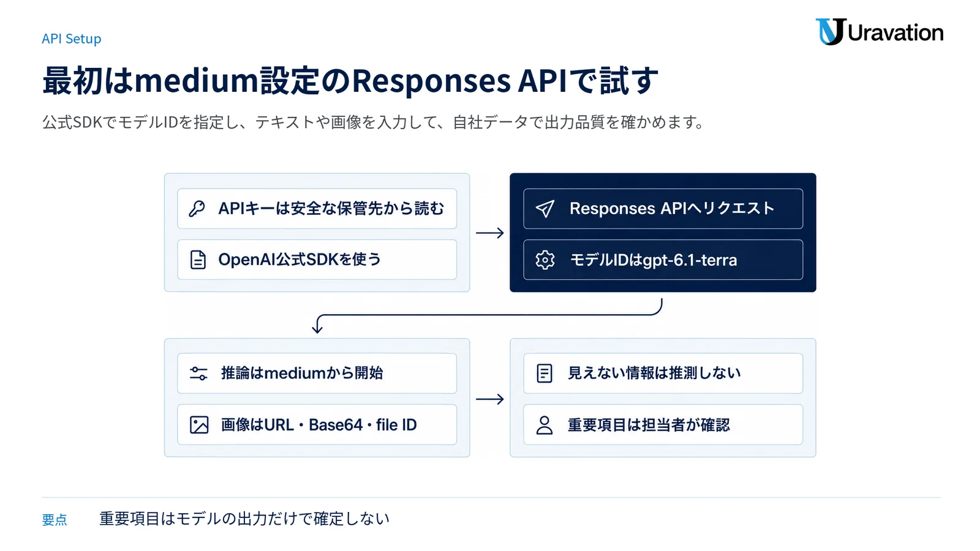Click the gear icon beside モデルID
Image resolution: width=980 pixels, height=551 pixels.
click(x=545, y=260)
